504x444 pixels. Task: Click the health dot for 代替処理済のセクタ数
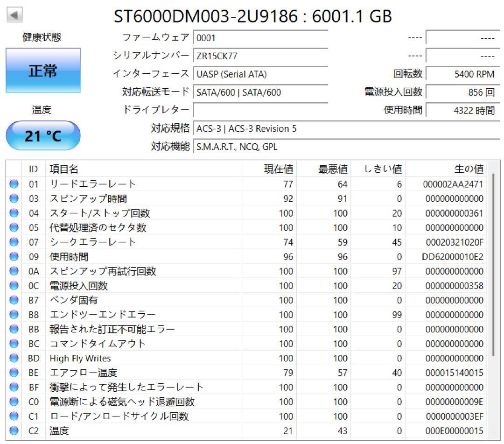[x=14, y=228]
